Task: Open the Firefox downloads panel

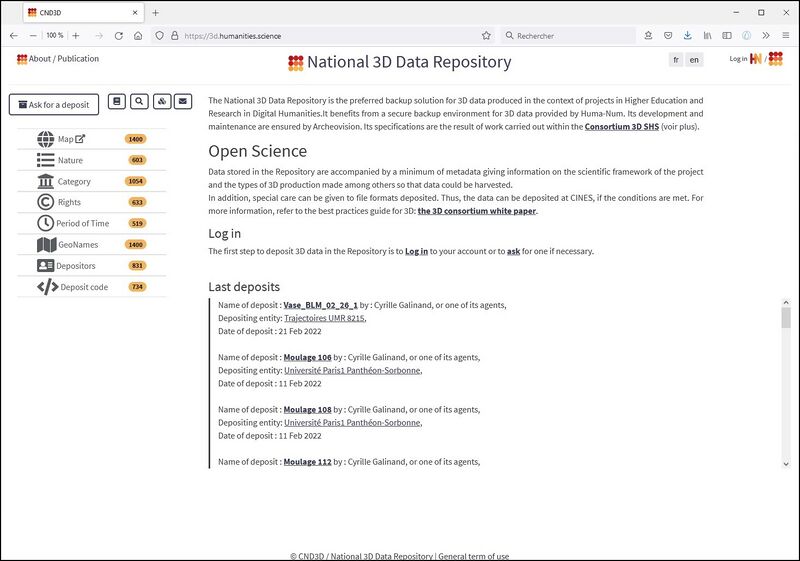Action: [x=687, y=35]
